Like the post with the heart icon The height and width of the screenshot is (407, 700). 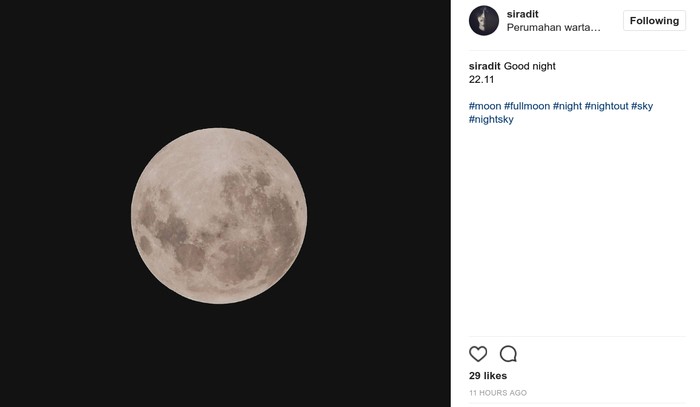(x=478, y=354)
